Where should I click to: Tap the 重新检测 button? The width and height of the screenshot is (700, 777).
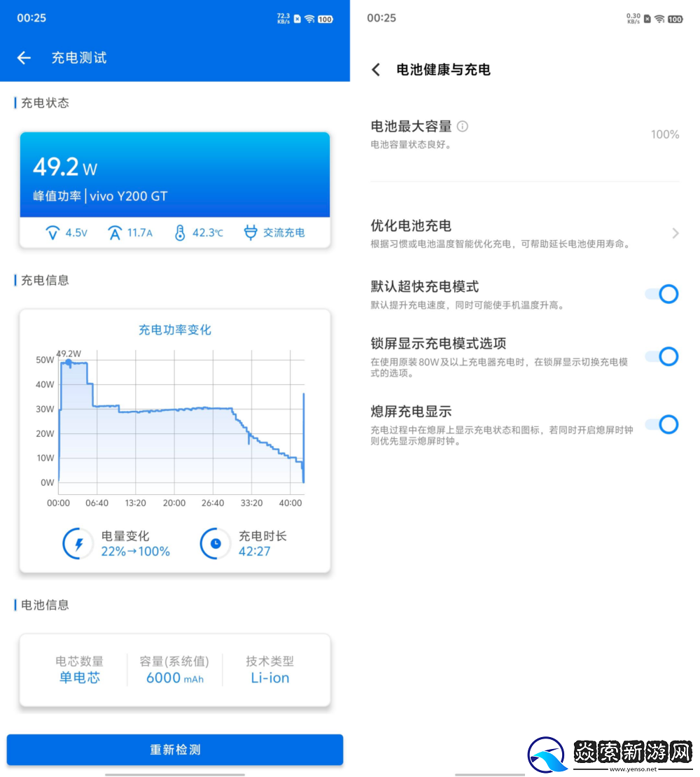tap(174, 749)
